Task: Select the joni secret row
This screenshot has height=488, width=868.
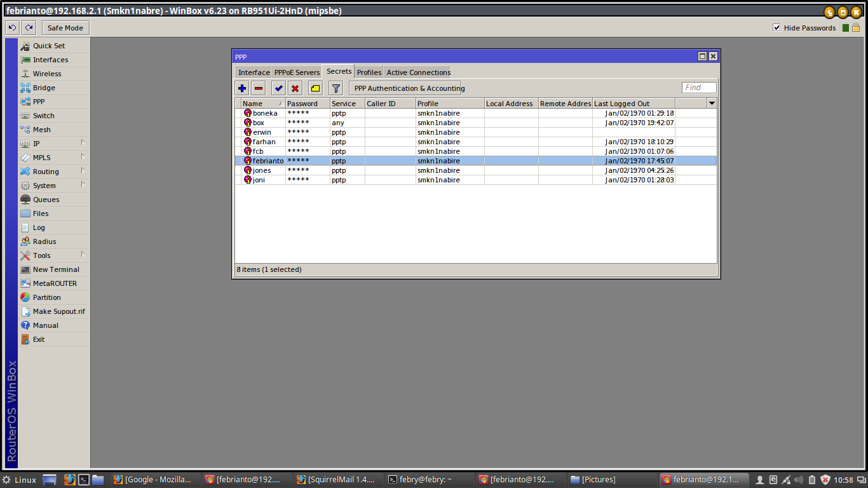Action: point(475,180)
